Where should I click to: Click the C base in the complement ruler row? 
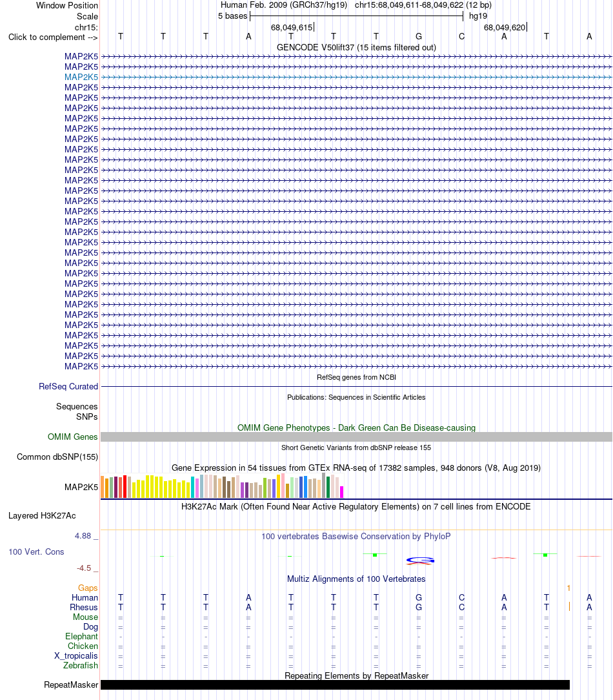tap(461, 37)
